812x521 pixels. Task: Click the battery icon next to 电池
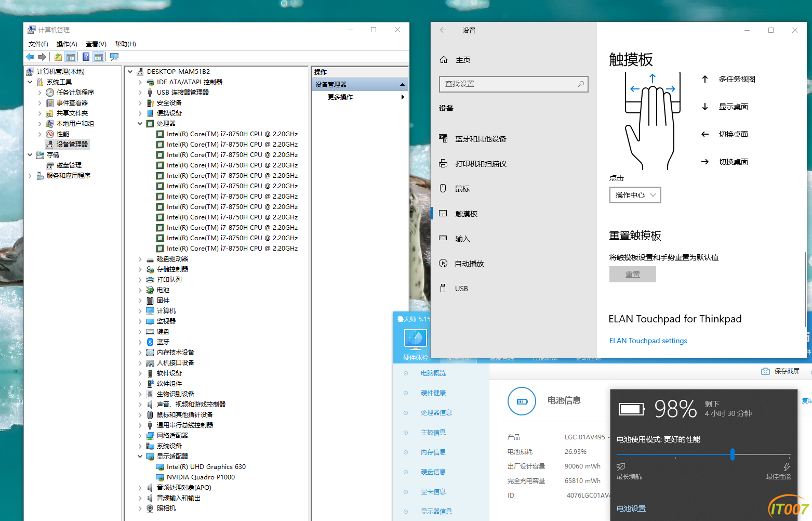click(x=150, y=290)
